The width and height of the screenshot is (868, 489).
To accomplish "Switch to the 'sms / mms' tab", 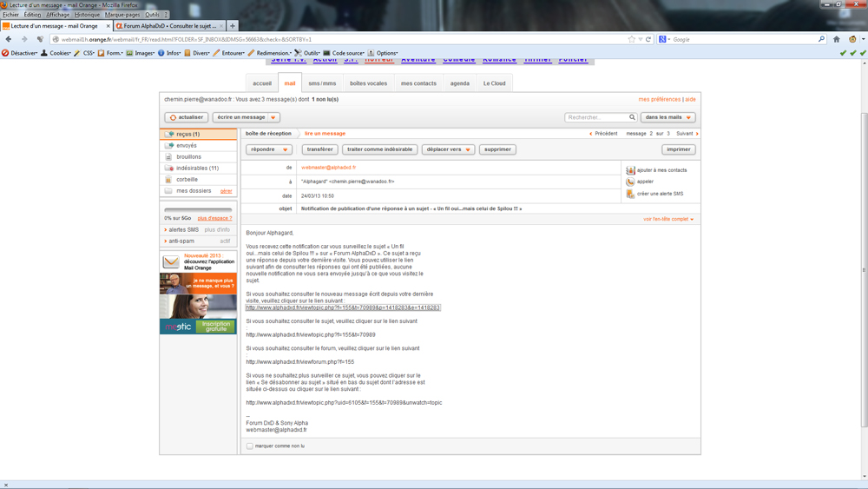I will point(322,83).
